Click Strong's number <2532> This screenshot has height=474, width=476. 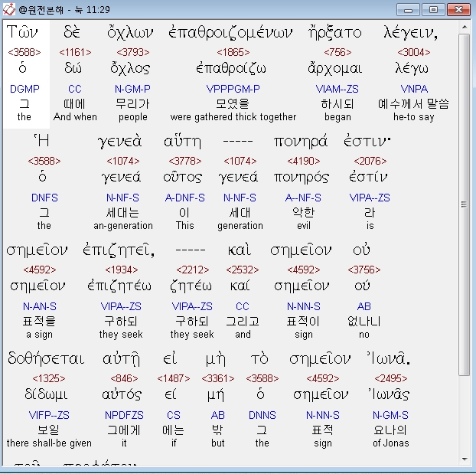coord(243,270)
